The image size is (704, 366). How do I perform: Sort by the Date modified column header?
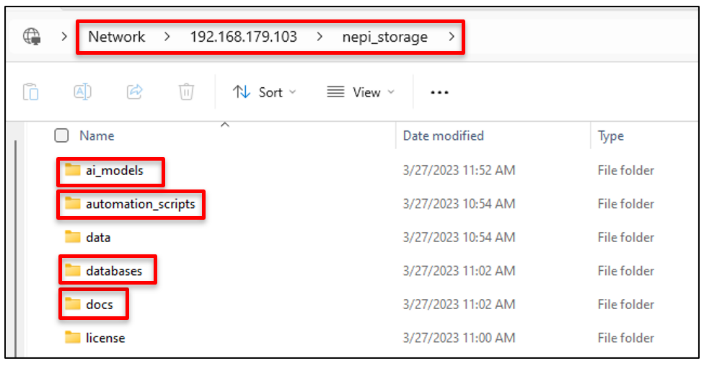(443, 136)
